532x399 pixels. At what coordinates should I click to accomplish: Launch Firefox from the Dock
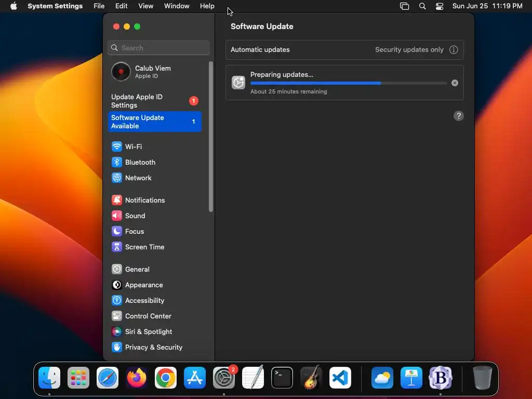(137, 378)
